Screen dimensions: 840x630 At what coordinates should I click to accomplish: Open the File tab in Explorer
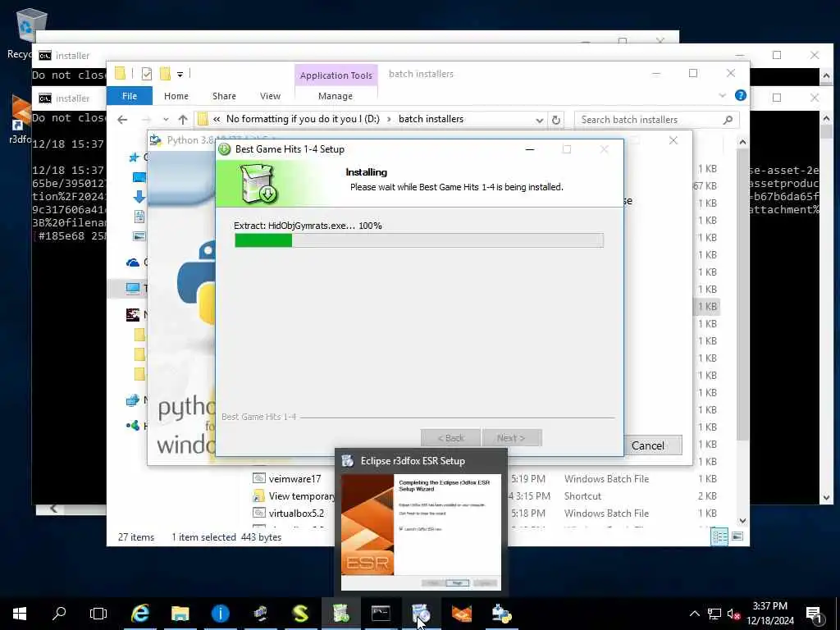[x=130, y=96]
